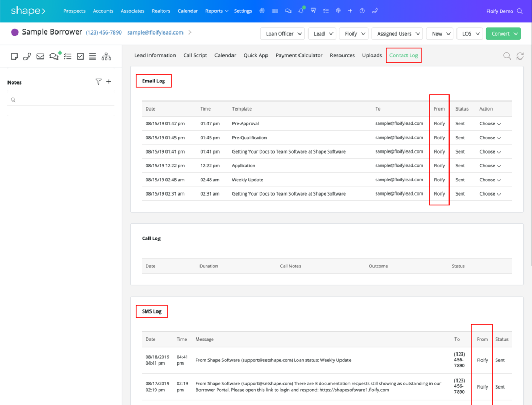This screenshot has width=532, height=405.
Task: Open the Assigned Users dropdown
Action: (x=397, y=33)
